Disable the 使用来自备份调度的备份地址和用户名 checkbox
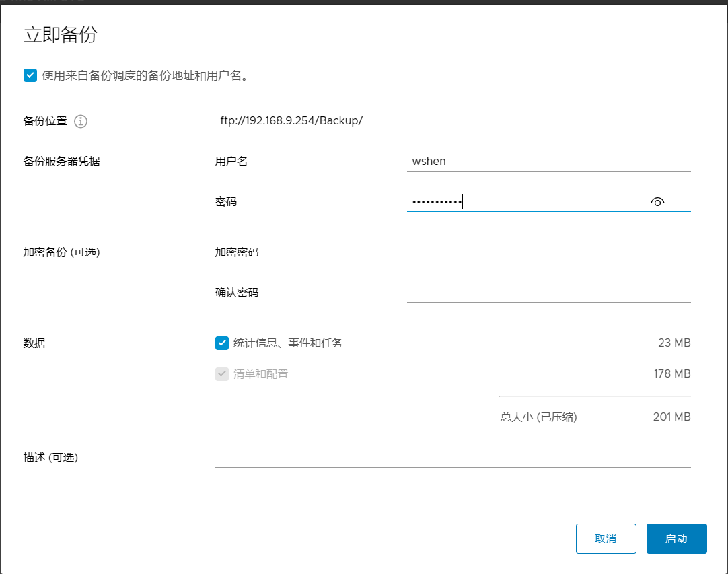Screen dimensions: 728x574 [x=30, y=75]
